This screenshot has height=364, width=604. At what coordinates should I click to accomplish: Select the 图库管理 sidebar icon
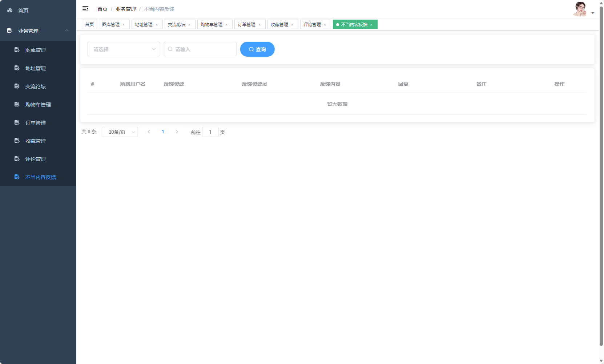17,50
